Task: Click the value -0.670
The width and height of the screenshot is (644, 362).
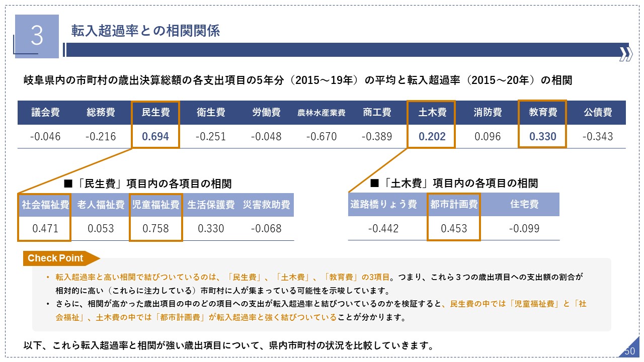Action: [322, 136]
